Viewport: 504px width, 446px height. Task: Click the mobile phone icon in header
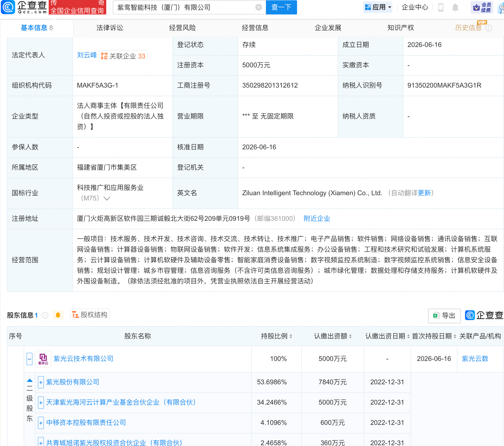tap(441, 7)
